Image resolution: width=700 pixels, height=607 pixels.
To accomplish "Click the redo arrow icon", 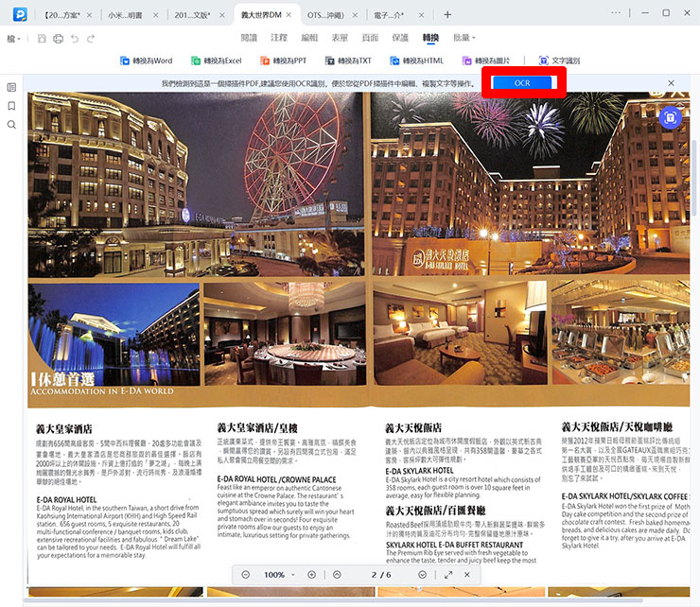I will pos(91,39).
